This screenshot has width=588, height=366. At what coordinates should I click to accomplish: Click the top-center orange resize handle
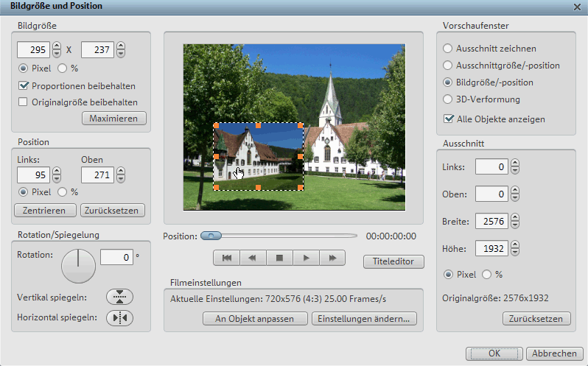click(258, 125)
